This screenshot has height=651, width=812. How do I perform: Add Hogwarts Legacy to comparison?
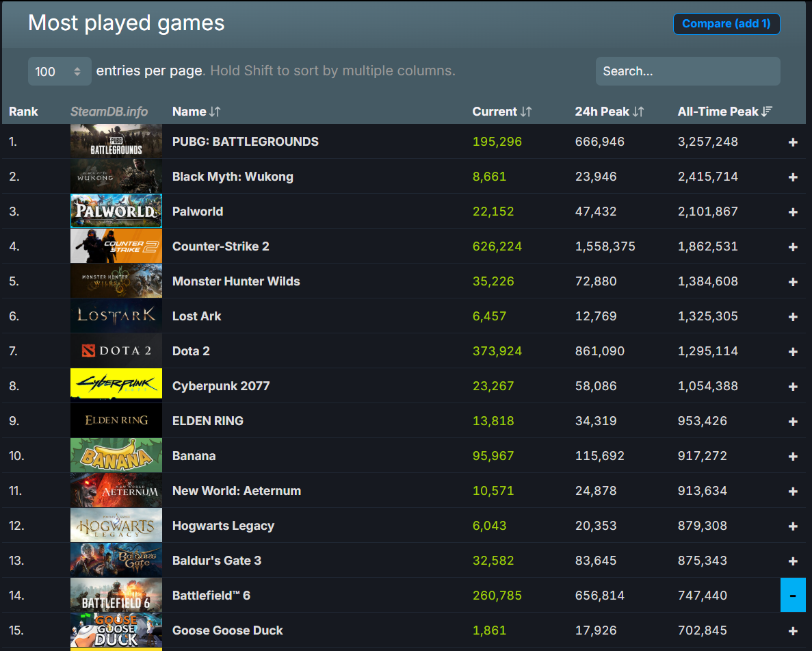point(793,526)
